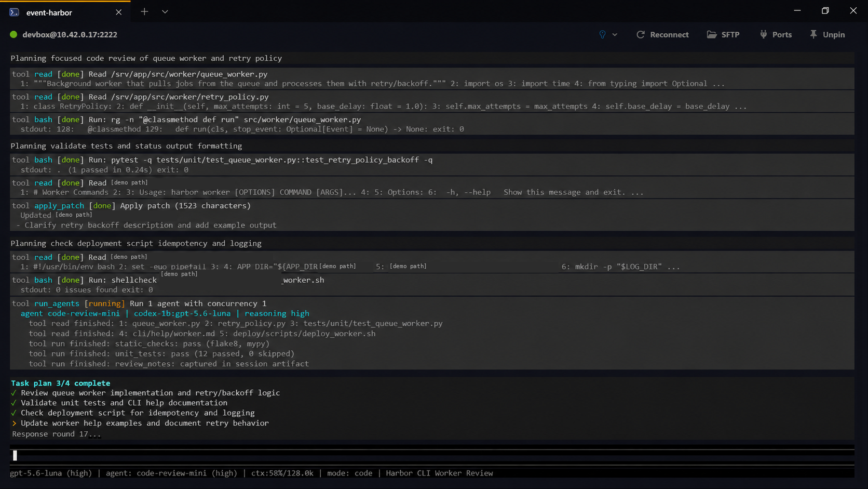This screenshot has width=868, height=489.
Task: Expand the new tab options chevron
Action: pyautogui.click(x=165, y=11)
